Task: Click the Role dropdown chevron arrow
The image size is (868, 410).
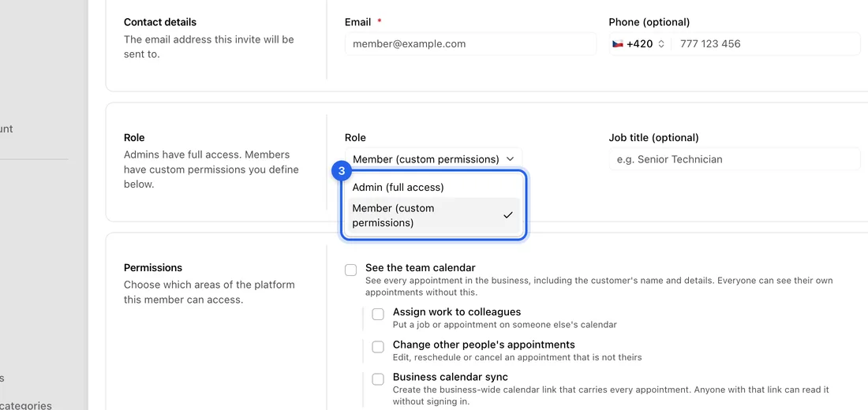Action: point(510,159)
